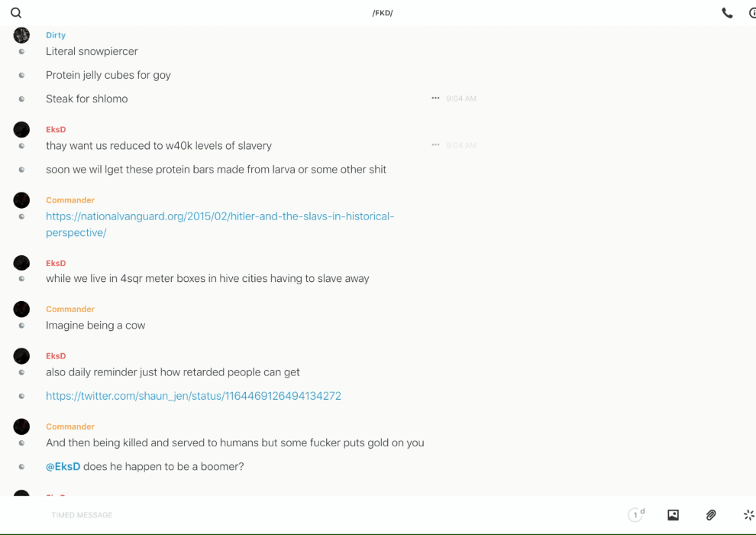Open three-dot menu on EksD's 9:04 message
Screen dimensions: 756x535
[x=435, y=145]
